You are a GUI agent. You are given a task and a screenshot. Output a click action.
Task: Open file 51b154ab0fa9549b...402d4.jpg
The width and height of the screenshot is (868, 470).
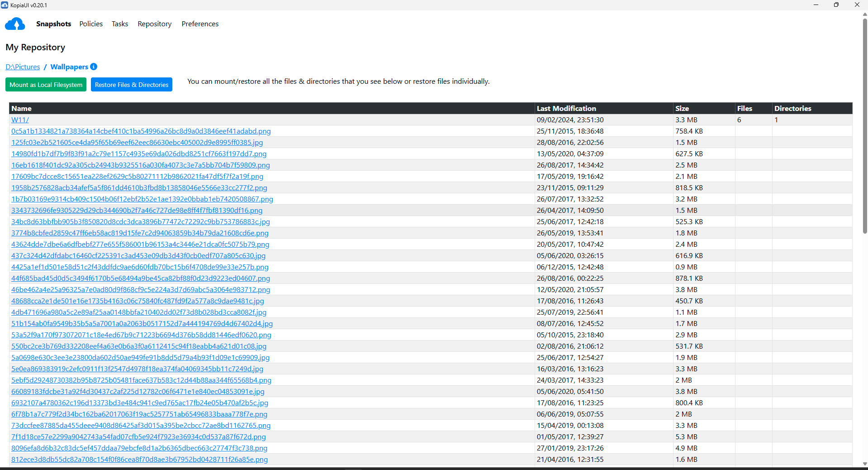point(142,324)
